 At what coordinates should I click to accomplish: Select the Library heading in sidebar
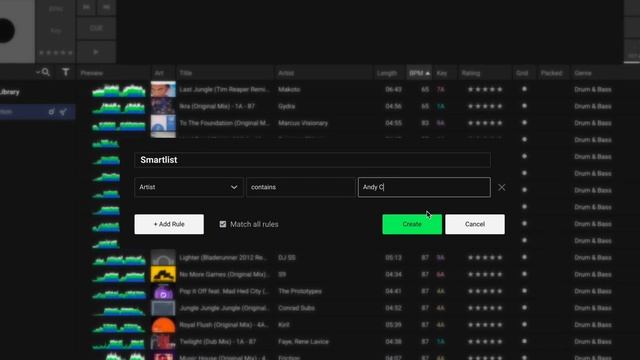tap(9, 92)
